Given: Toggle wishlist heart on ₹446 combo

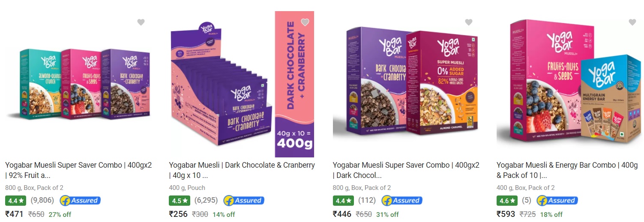Looking at the screenshot, I should (468, 22).
